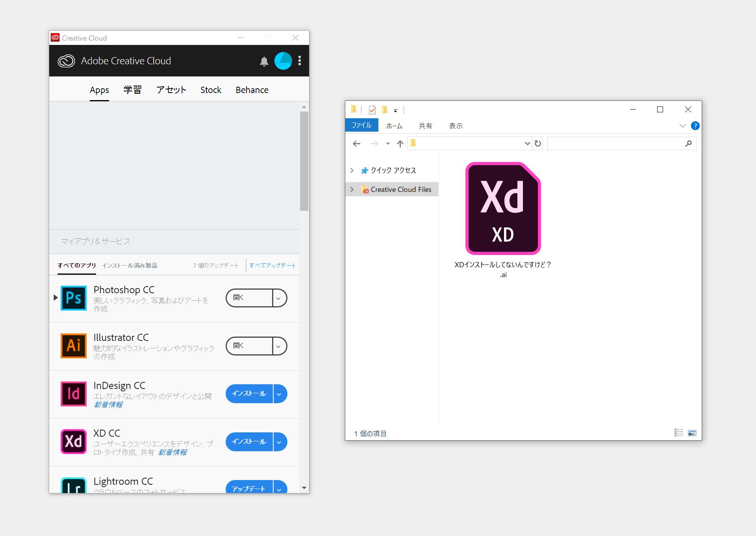
Task: Open the ファイル ribbon tab
Action: 361,125
